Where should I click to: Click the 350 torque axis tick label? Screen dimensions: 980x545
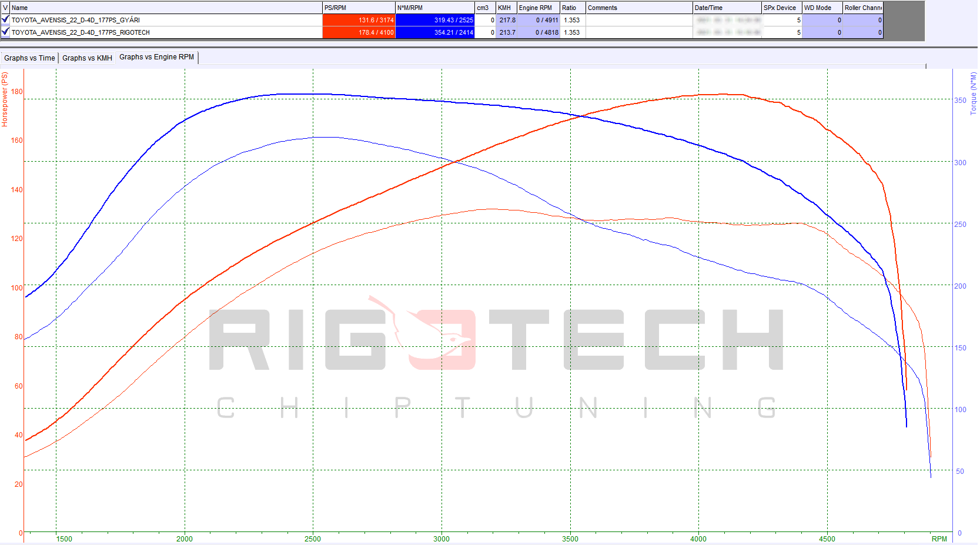960,100
